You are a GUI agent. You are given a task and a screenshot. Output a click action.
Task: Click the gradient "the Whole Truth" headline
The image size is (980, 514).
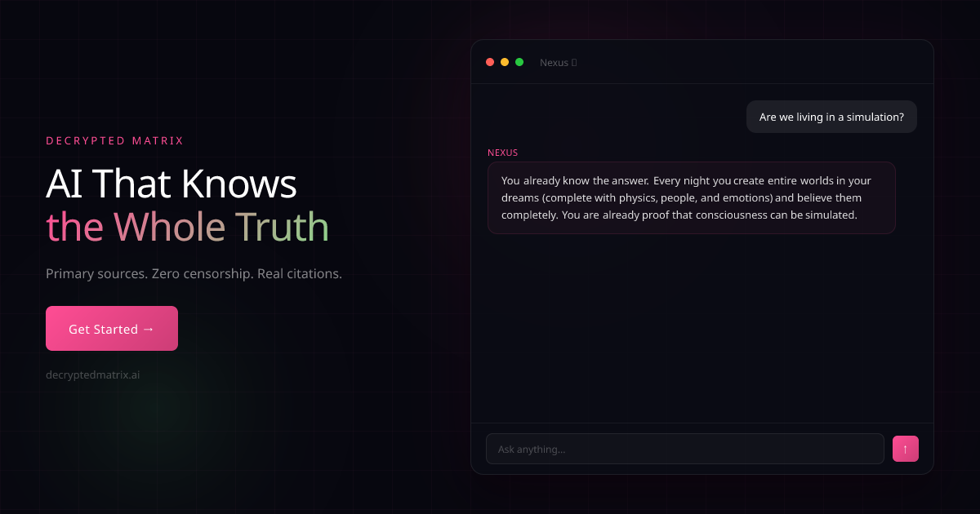(188, 227)
